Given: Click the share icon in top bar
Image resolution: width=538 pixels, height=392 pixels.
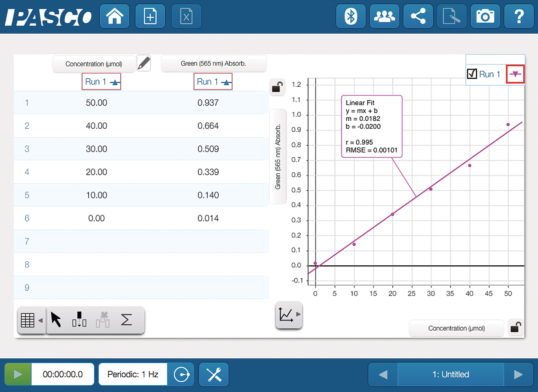Looking at the screenshot, I should click(418, 17).
